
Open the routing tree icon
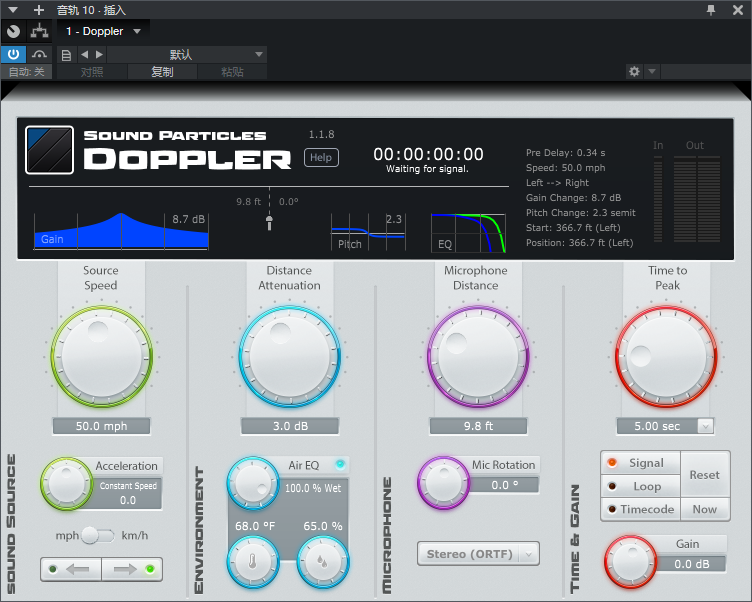click(x=39, y=32)
